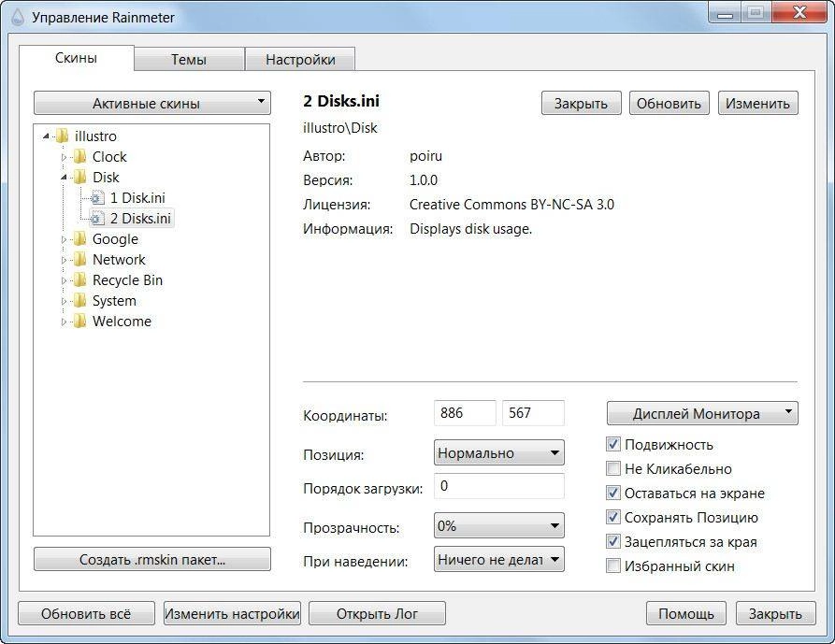Select the Recycle Bin folder label
This screenshot has height=644, width=835.
coord(127,280)
